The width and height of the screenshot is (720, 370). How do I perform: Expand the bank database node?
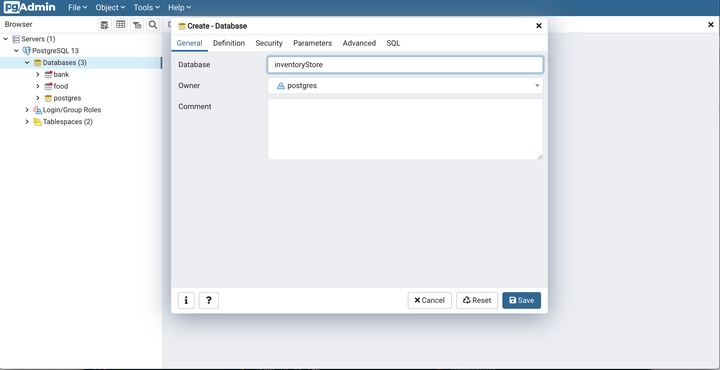pyautogui.click(x=38, y=74)
